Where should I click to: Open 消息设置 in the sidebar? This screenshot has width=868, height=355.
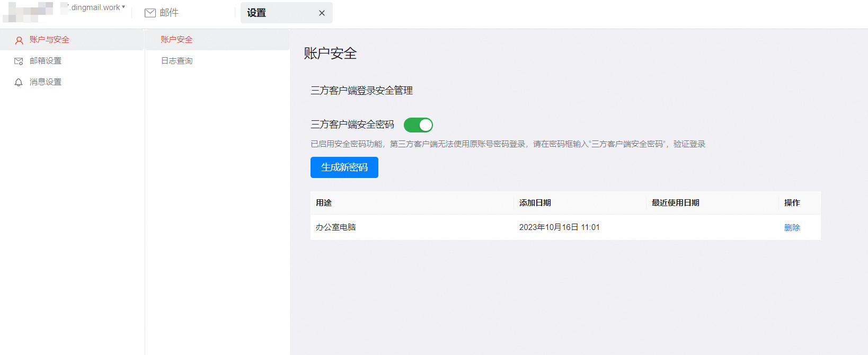[x=72, y=82]
